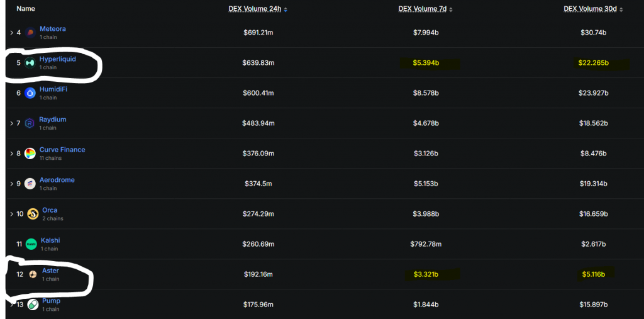Click the Aster logo icon
This screenshot has height=319, width=644.
(33, 274)
